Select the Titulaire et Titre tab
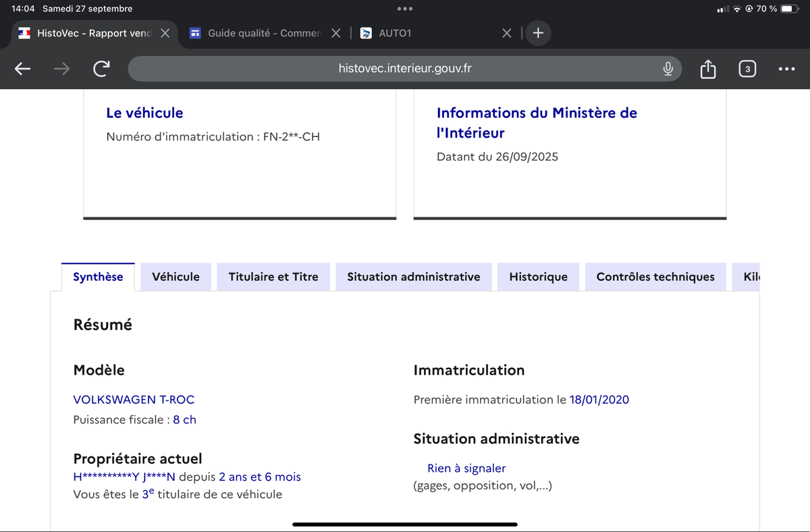Image resolution: width=810 pixels, height=532 pixels. click(273, 277)
